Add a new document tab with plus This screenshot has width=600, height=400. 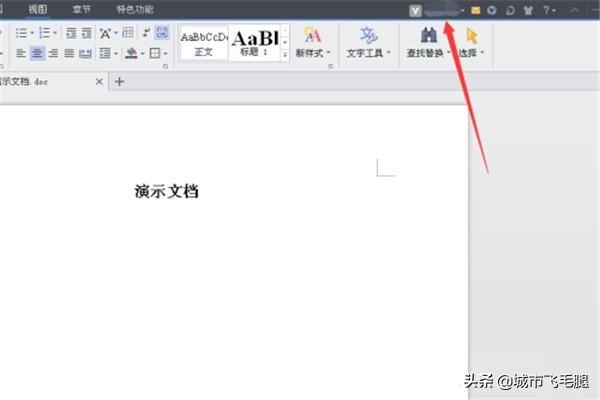tap(119, 82)
